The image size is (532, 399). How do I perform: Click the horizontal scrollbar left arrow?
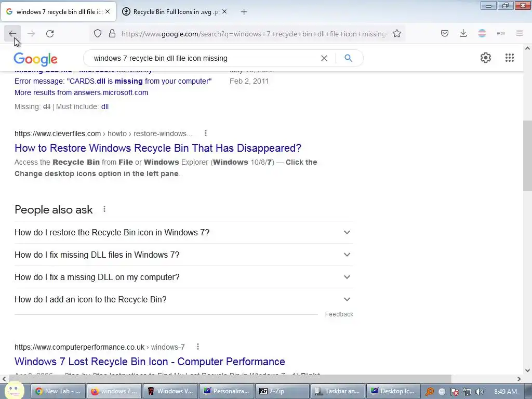pyautogui.click(x=4, y=379)
